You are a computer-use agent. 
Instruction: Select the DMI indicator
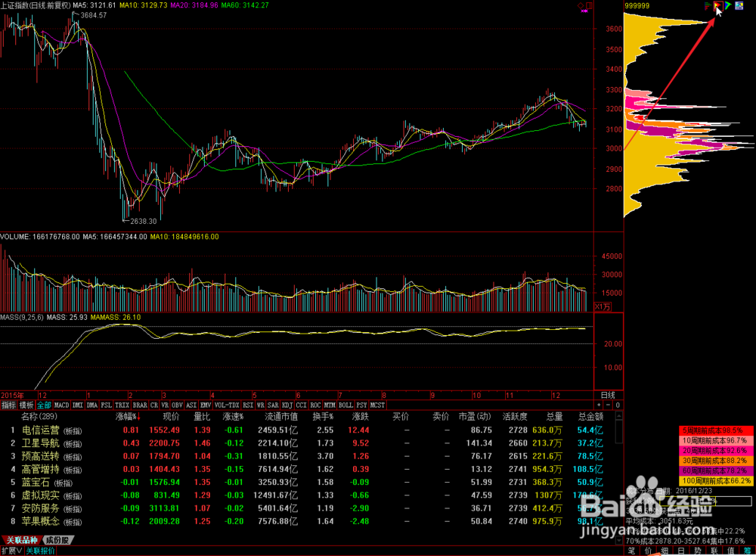pos(78,405)
